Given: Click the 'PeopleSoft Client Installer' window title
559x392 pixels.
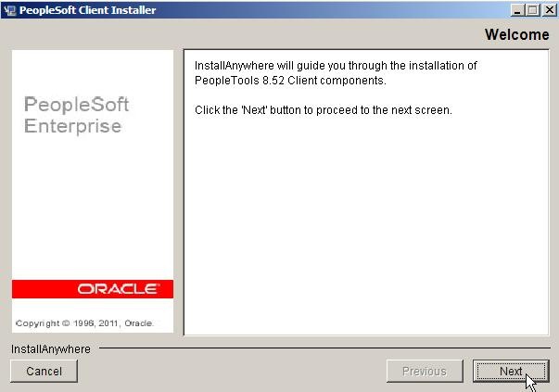Looking at the screenshot, I should pos(87,10).
